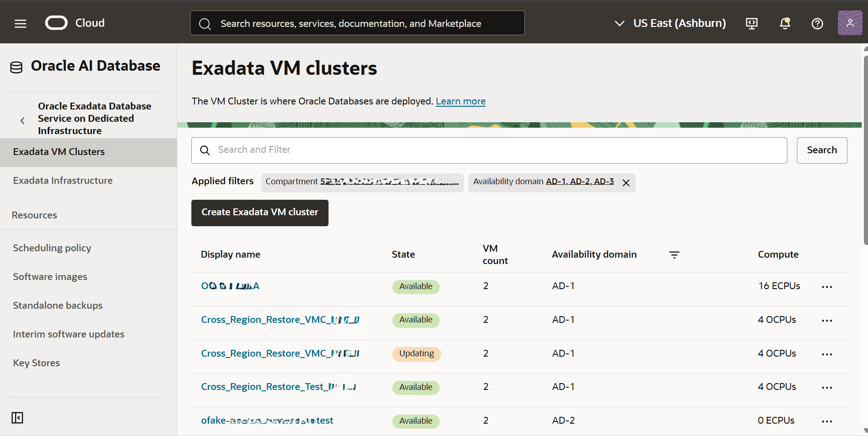Click the Create Exadata VM cluster button
The width and height of the screenshot is (868, 436).
click(259, 212)
